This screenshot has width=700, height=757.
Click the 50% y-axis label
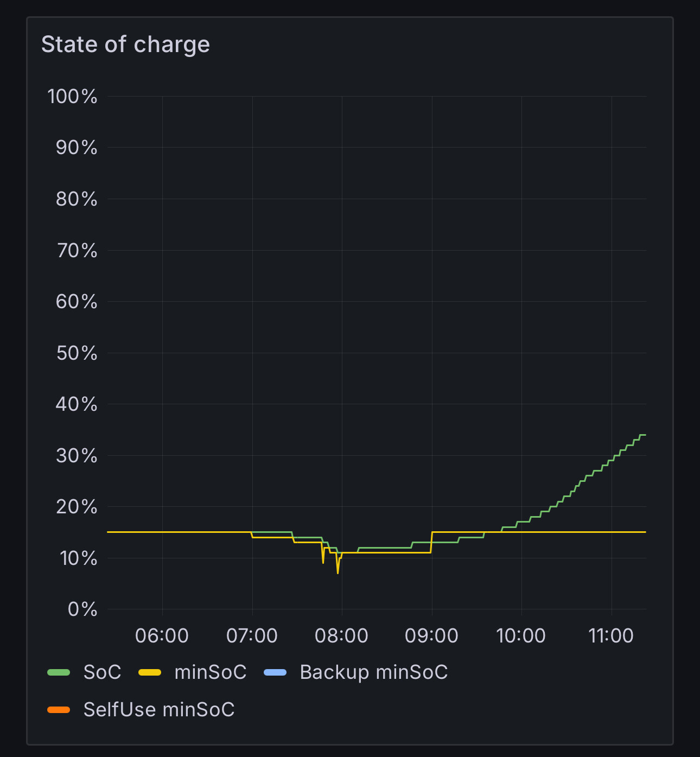pyautogui.click(x=77, y=353)
